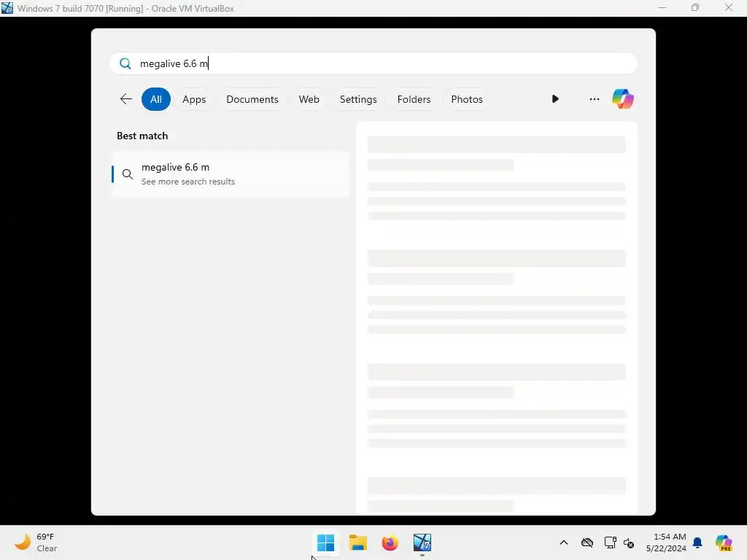This screenshot has height=560, width=747.
Task: Open Copilot from the search panel
Action: pyautogui.click(x=623, y=99)
